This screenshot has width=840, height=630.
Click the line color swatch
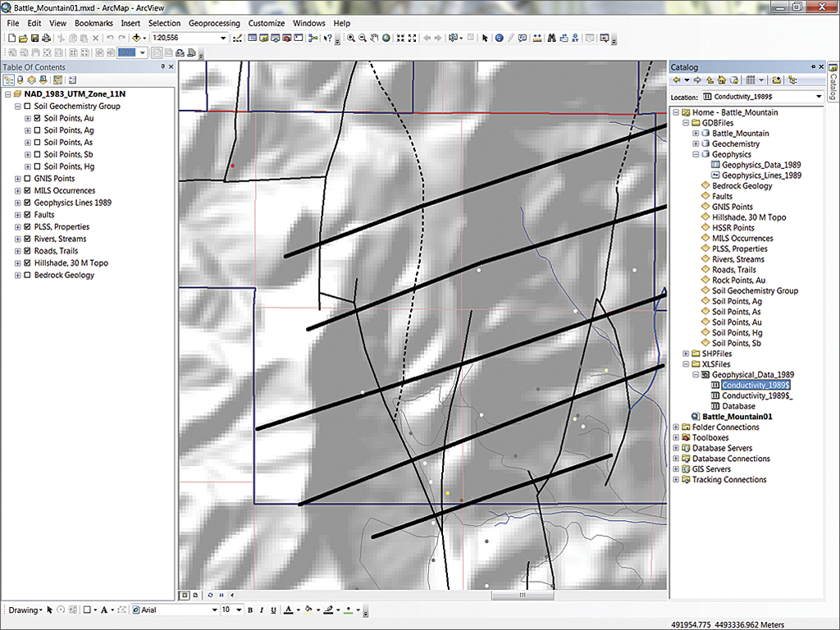(328, 609)
